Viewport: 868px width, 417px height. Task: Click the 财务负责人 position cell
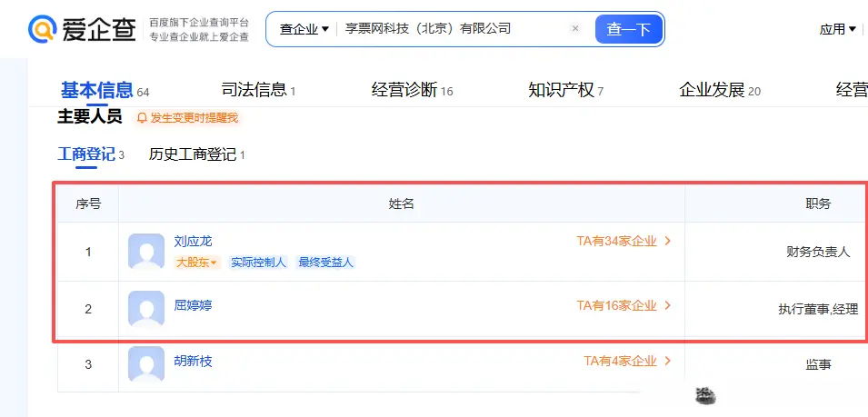pyautogui.click(x=818, y=253)
